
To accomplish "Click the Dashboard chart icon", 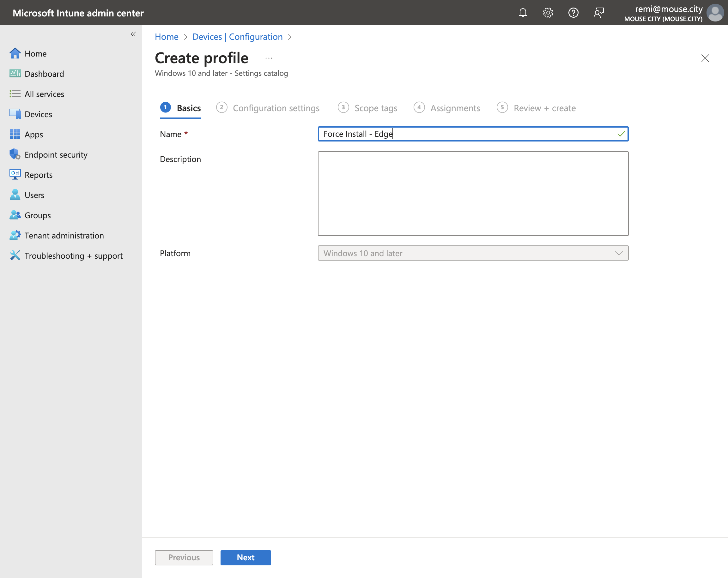I will point(15,74).
